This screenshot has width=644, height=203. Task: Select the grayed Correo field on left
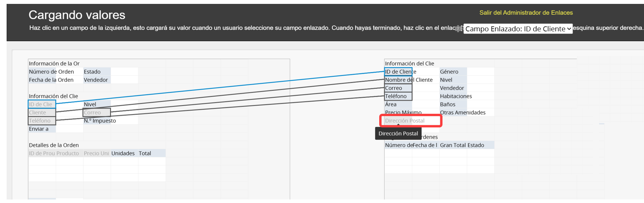(x=96, y=113)
